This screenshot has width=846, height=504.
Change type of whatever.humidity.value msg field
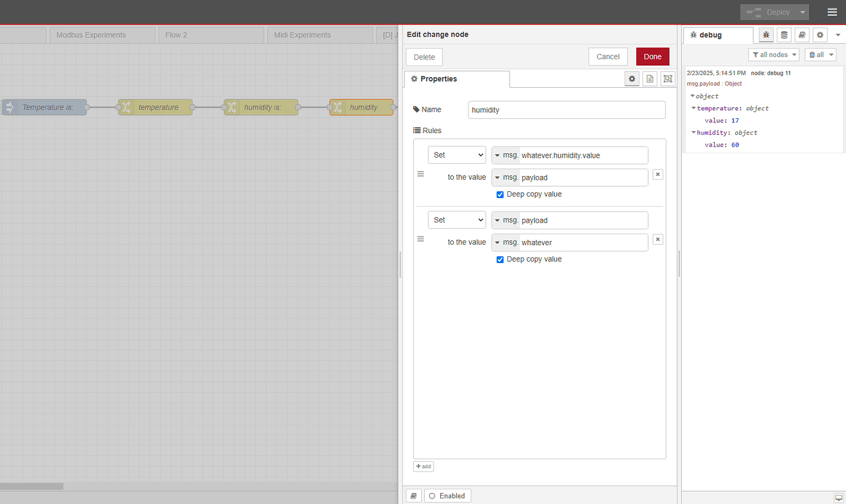[506, 155]
